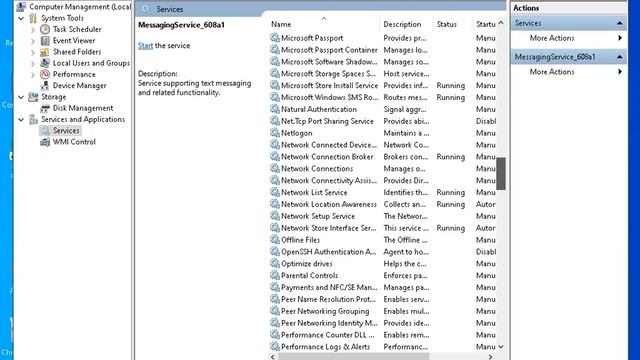The height and width of the screenshot is (360, 640).
Task: Click the Start the service link
Action: coord(145,46)
